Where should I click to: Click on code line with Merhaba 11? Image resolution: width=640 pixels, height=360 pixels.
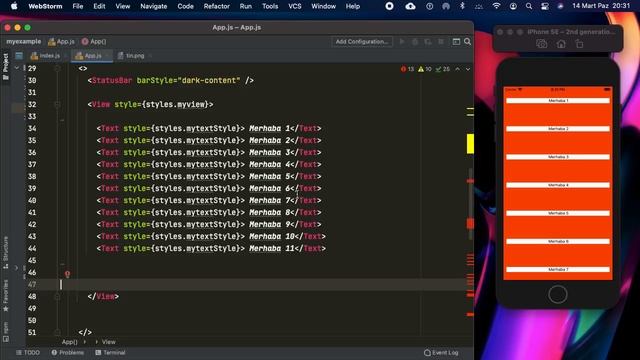pos(211,249)
